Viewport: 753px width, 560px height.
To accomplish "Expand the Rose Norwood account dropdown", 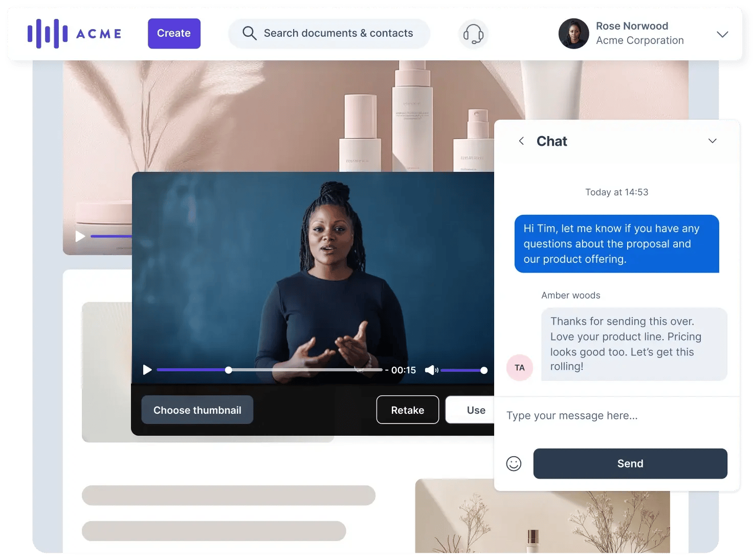I will coord(722,34).
